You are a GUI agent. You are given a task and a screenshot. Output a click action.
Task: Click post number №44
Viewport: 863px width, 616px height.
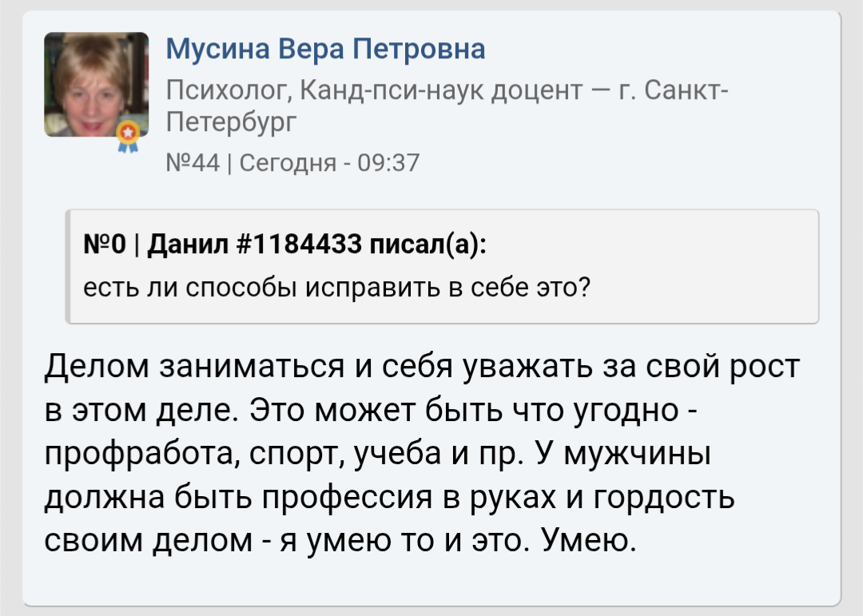tap(192, 162)
